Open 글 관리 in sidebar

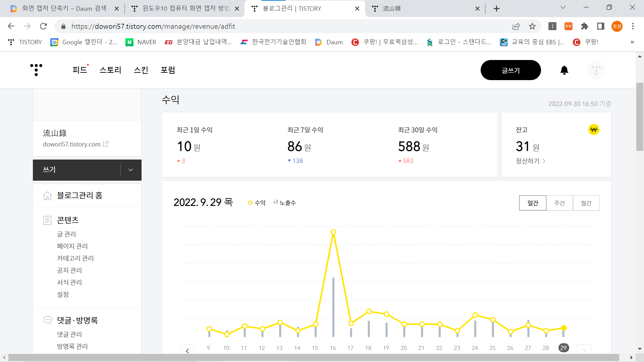[66, 234]
